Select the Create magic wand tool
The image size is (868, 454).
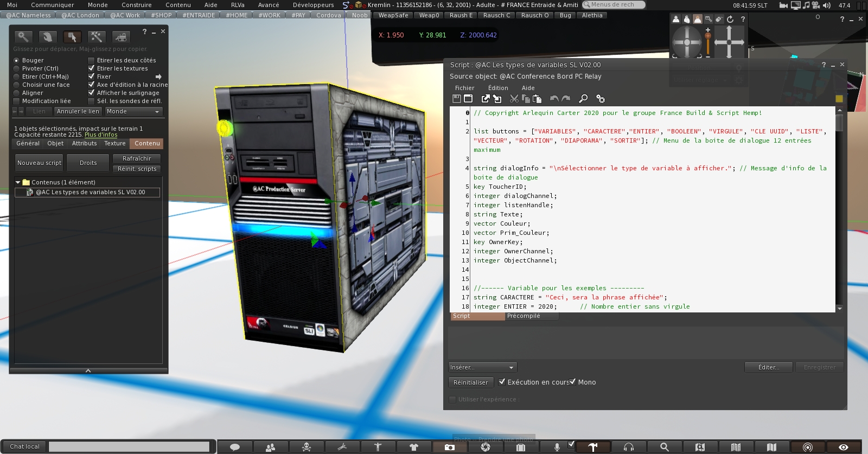(x=96, y=37)
